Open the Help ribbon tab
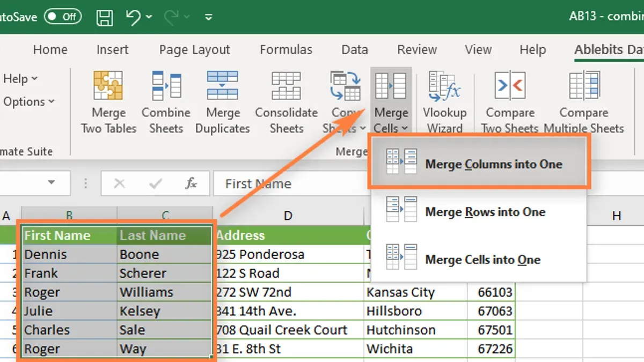644x362 pixels. coord(532,50)
